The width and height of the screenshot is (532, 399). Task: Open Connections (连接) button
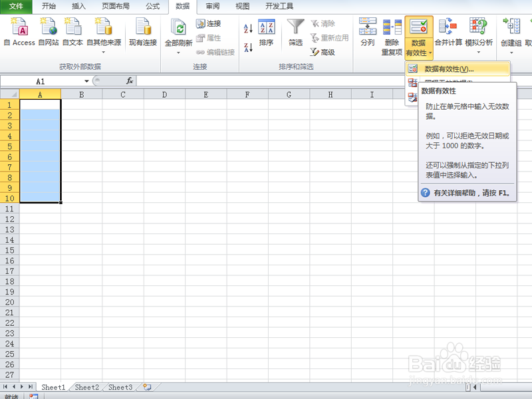[209, 23]
